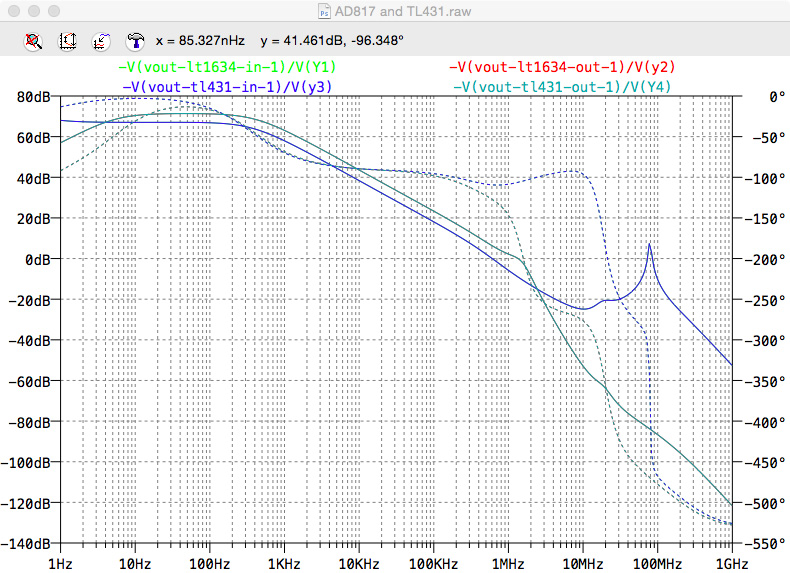Click the 100Hz frequency axis label
The width and height of the screenshot is (790, 573).
pyautogui.click(x=210, y=563)
